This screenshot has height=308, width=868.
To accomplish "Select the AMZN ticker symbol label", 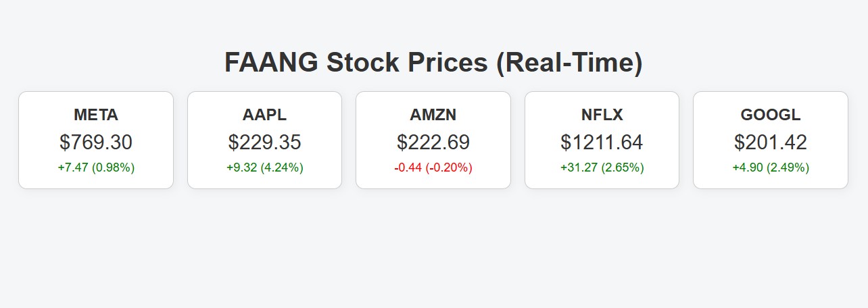I will click(x=433, y=115).
